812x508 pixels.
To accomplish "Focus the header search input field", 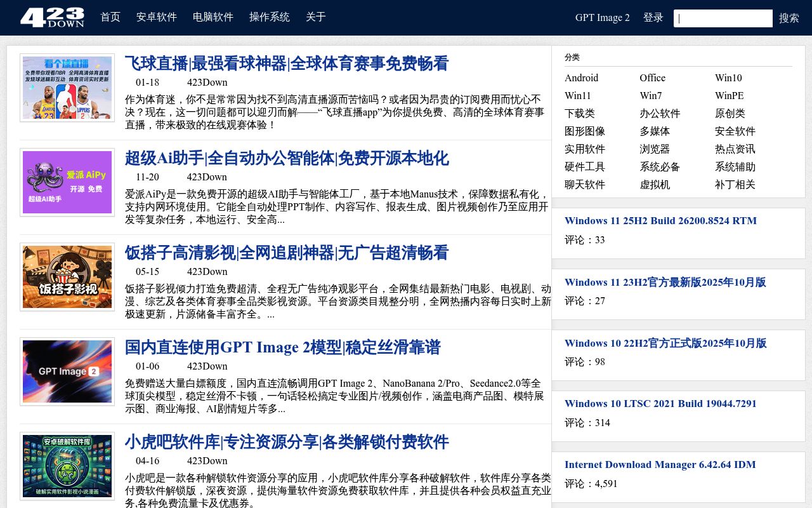I will 723,18.
